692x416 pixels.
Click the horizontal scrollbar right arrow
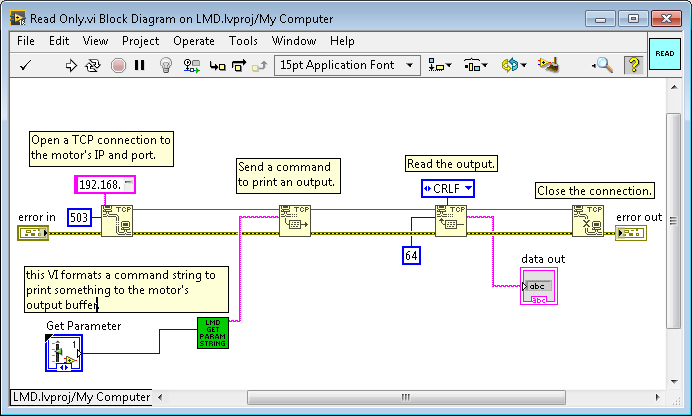(657, 397)
